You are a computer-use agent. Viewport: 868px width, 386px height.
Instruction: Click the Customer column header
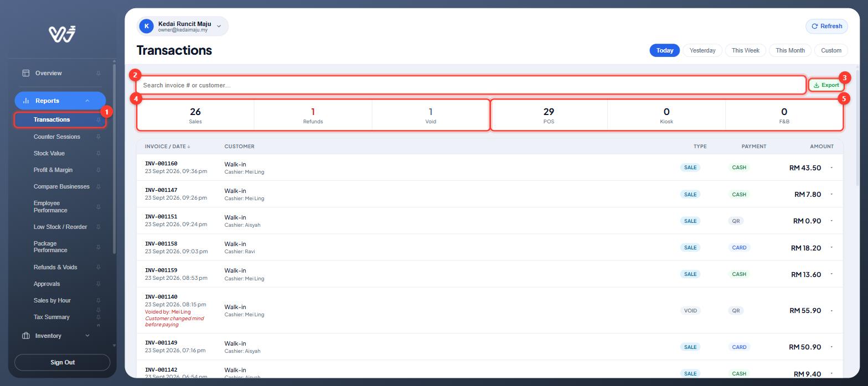(239, 147)
